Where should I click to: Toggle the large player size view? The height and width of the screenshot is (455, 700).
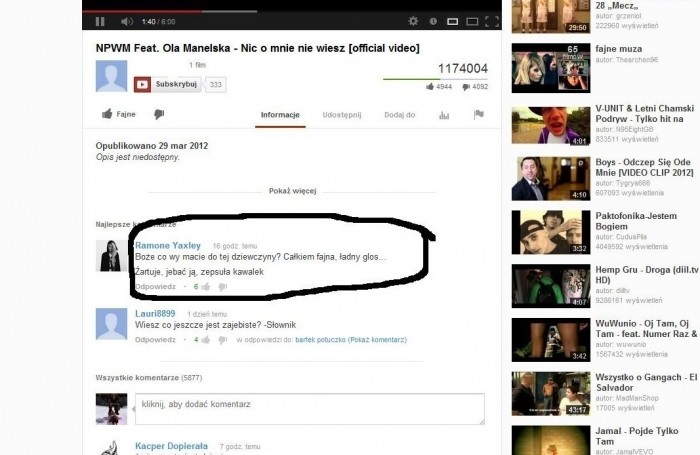471,21
